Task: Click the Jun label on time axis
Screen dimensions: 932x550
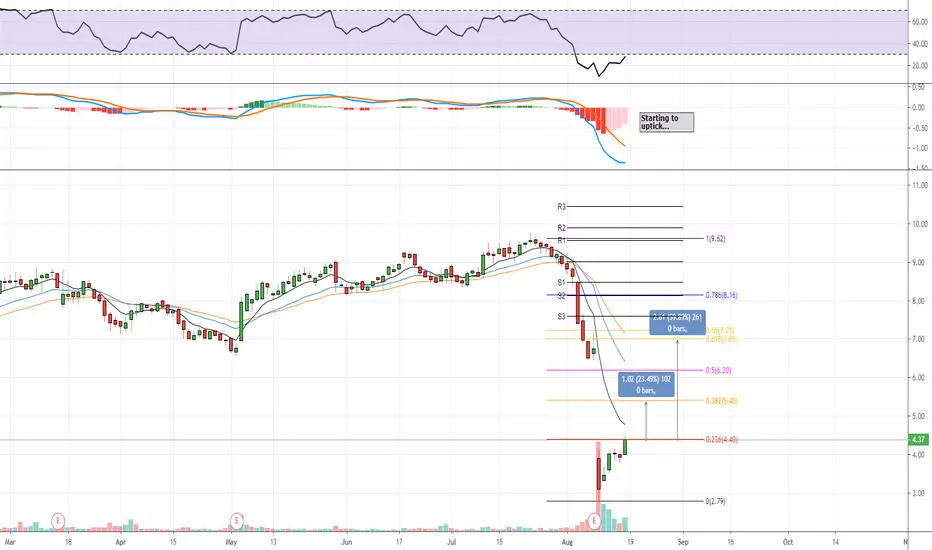Action: (347, 542)
